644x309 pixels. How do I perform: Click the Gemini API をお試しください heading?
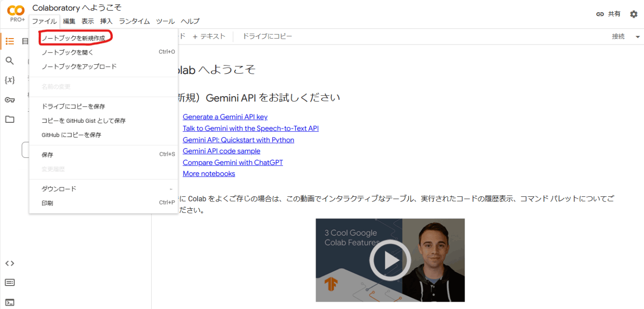(x=272, y=98)
